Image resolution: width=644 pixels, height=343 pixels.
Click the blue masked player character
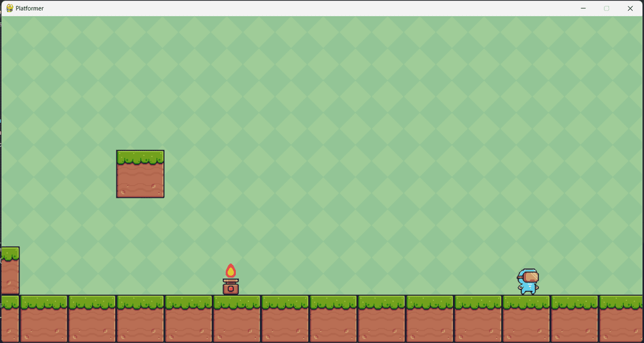[528, 282]
